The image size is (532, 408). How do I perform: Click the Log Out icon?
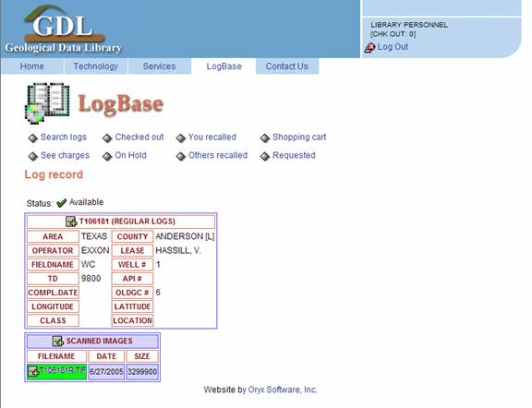coord(369,47)
